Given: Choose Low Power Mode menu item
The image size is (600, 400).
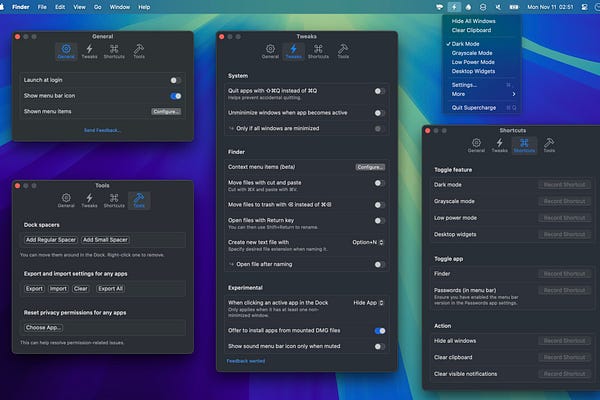Looking at the screenshot, I should (x=483, y=62).
